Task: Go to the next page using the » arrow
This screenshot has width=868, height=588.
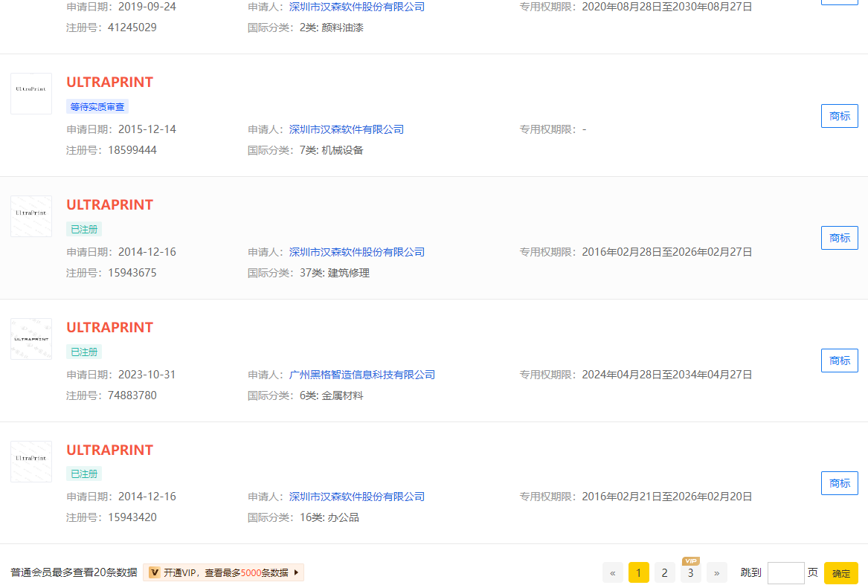Action: (716, 572)
